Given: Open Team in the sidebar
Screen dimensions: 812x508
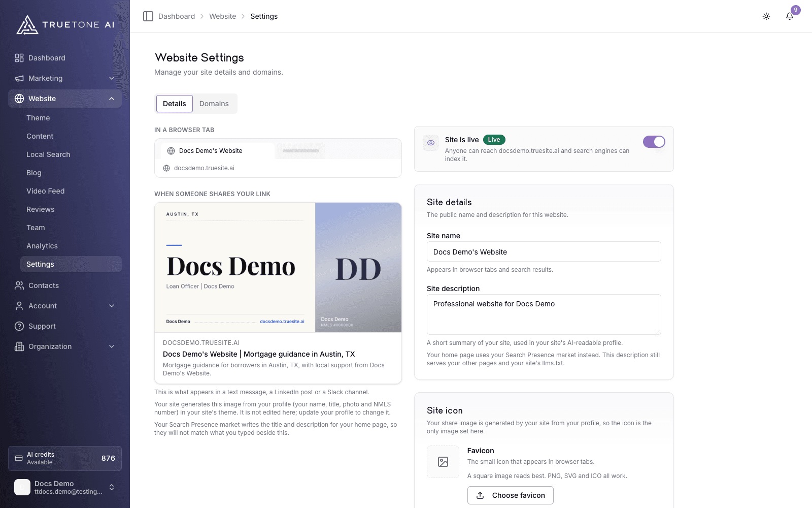Looking at the screenshot, I should [36, 228].
